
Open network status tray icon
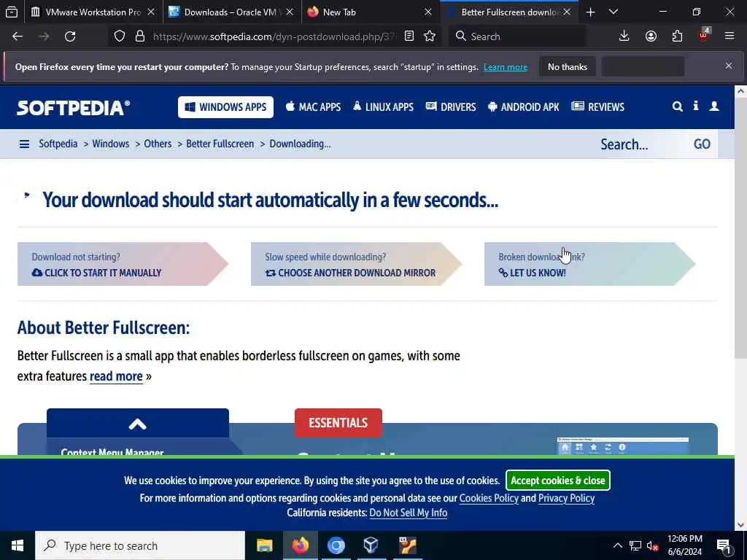635,545
